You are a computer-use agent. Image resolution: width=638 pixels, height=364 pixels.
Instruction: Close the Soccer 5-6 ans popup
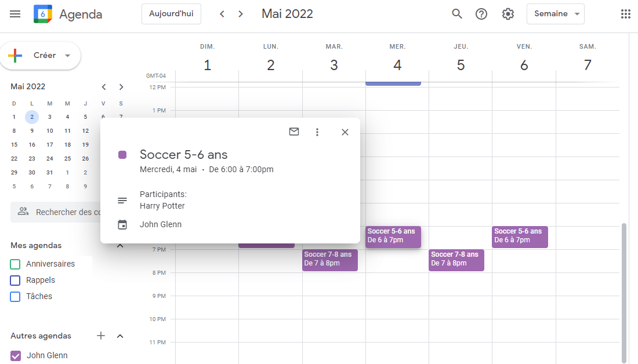(345, 132)
